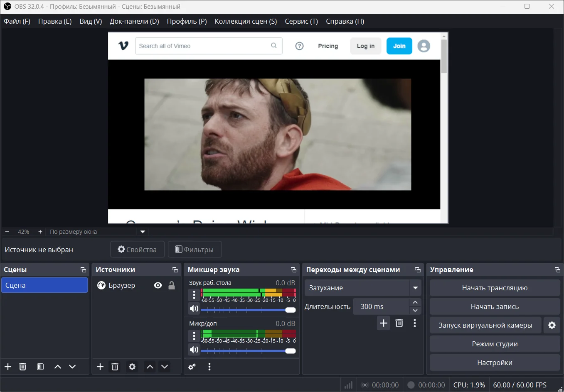Remove scene transition with trash icon
Image resolution: width=564 pixels, height=392 pixels.
pyautogui.click(x=399, y=323)
